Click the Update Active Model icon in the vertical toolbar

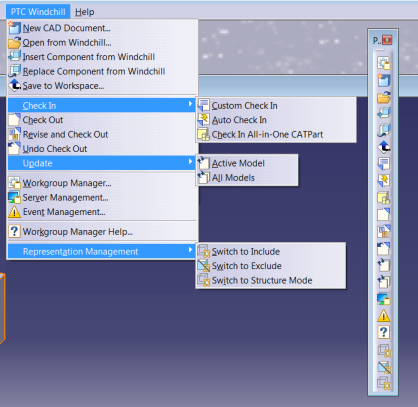tap(384, 265)
